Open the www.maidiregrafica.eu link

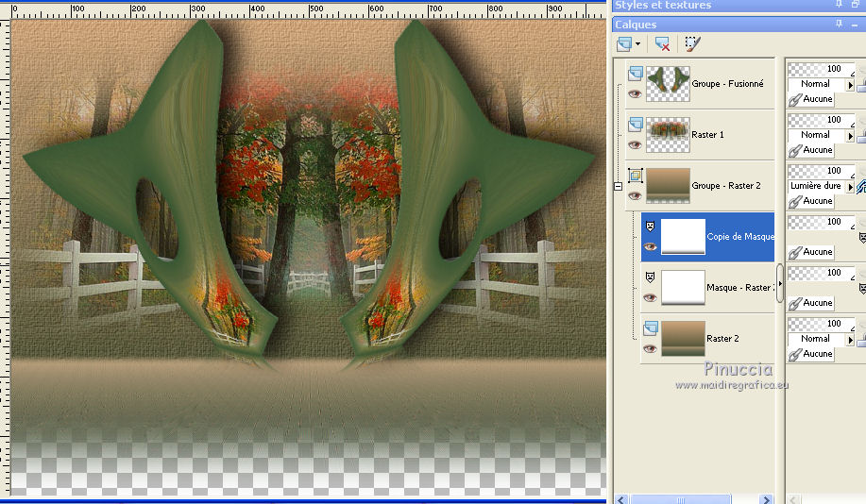(733, 385)
